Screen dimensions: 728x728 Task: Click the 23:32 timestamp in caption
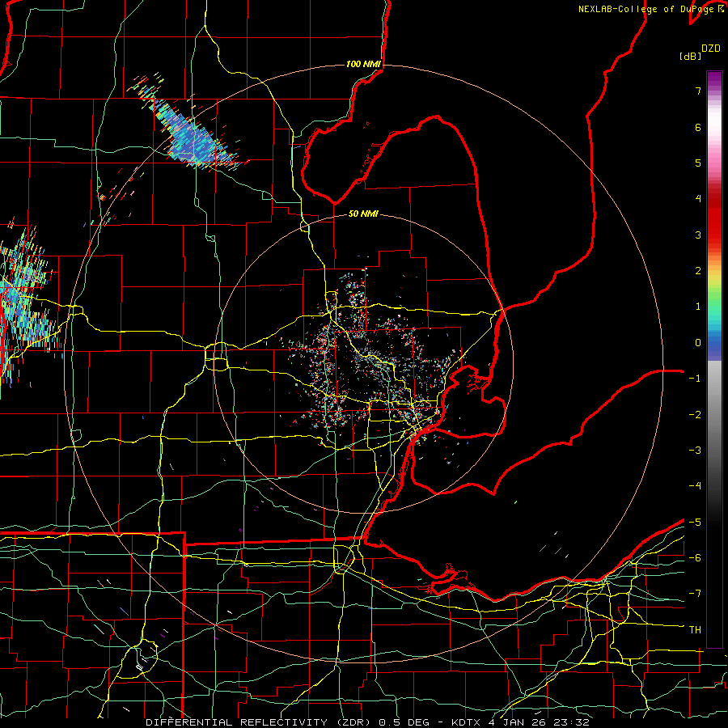(571, 722)
